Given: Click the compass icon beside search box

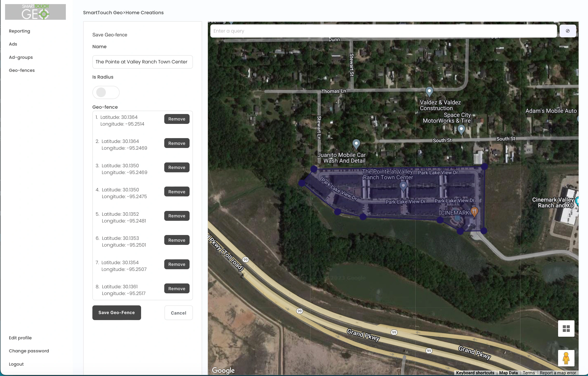Looking at the screenshot, I should pyautogui.click(x=567, y=31).
